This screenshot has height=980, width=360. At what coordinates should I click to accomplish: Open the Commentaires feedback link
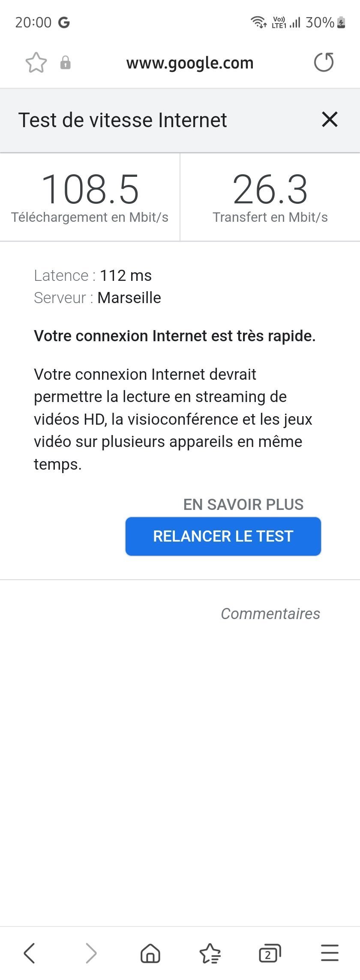(x=270, y=614)
